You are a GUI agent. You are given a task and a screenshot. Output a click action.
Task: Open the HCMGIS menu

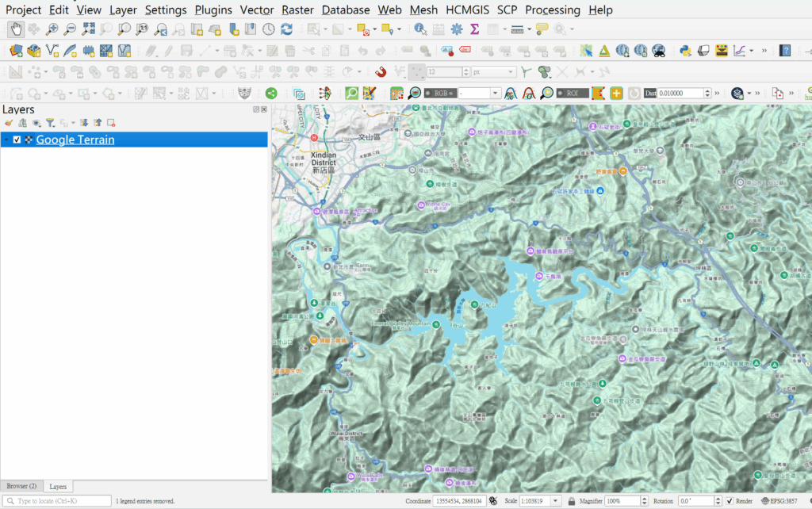click(x=467, y=10)
